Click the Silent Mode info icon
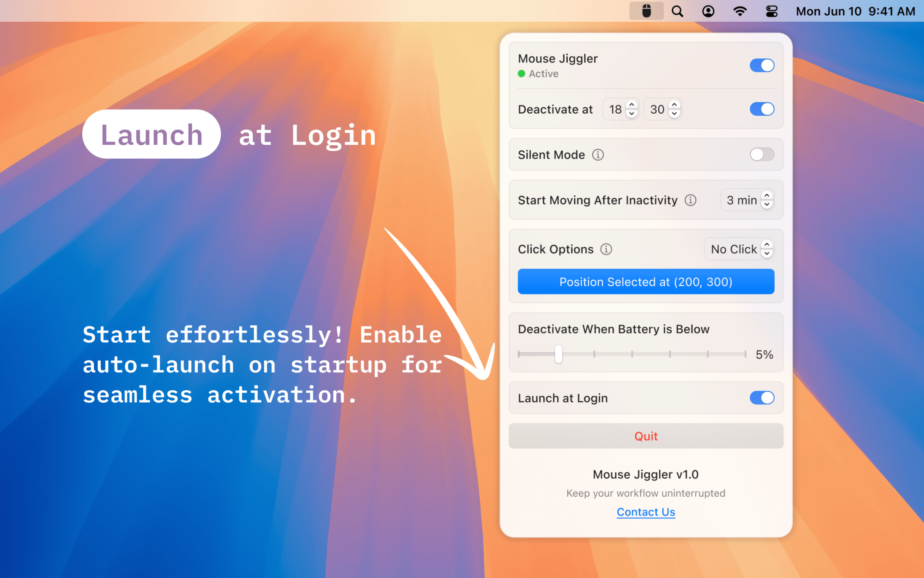 click(x=598, y=155)
